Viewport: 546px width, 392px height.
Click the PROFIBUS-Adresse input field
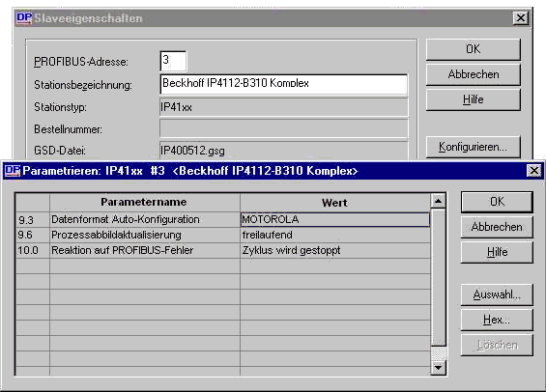click(x=173, y=61)
